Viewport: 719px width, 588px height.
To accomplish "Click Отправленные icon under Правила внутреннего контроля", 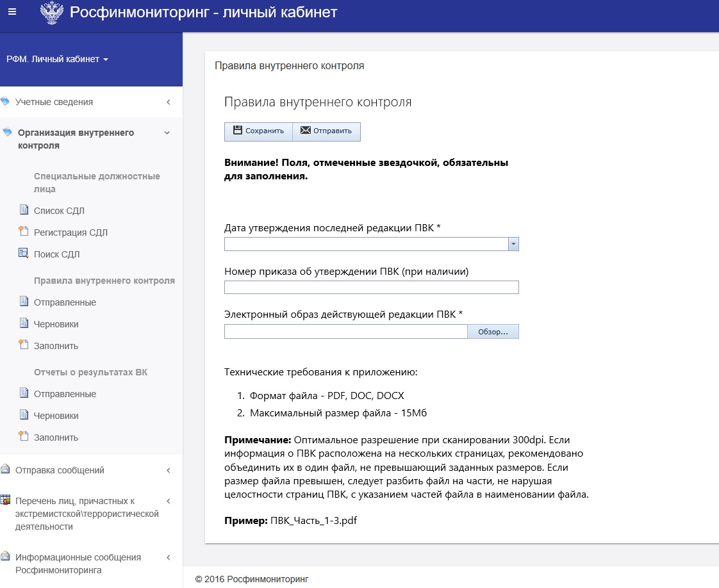I will click(x=24, y=302).
